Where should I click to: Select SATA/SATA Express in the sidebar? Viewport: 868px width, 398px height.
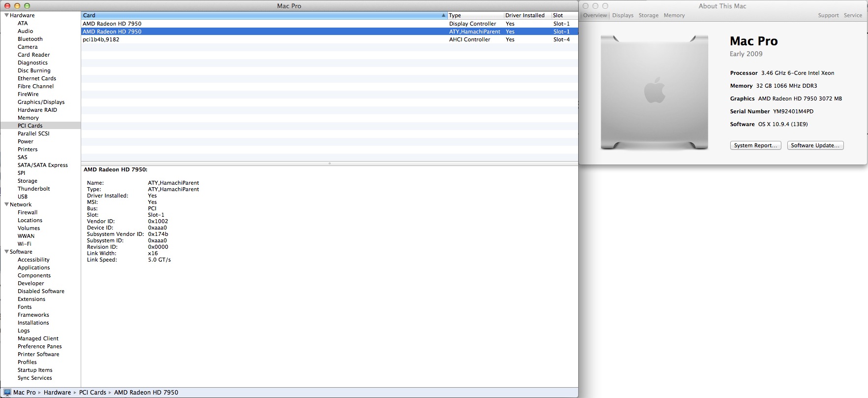(43, 165)
